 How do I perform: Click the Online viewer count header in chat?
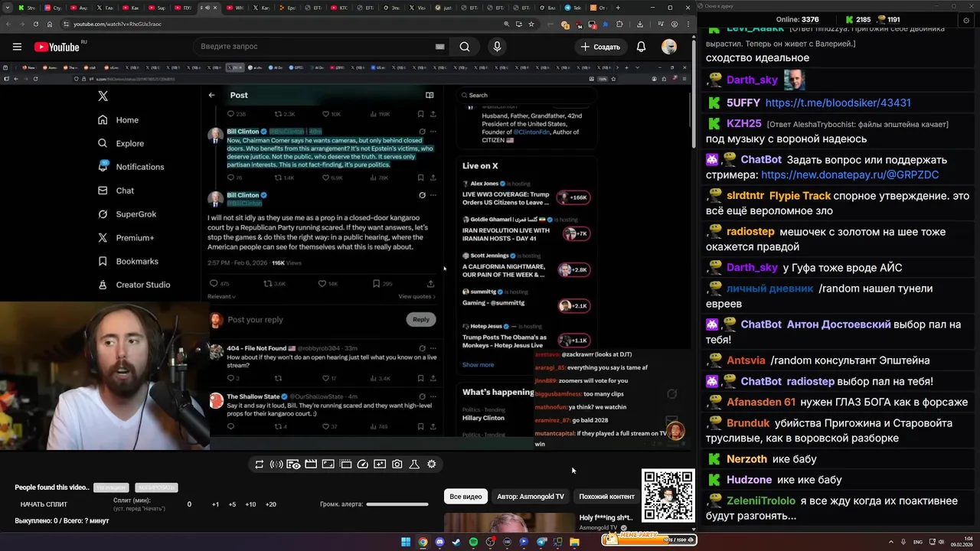click(x=797, y=19)
